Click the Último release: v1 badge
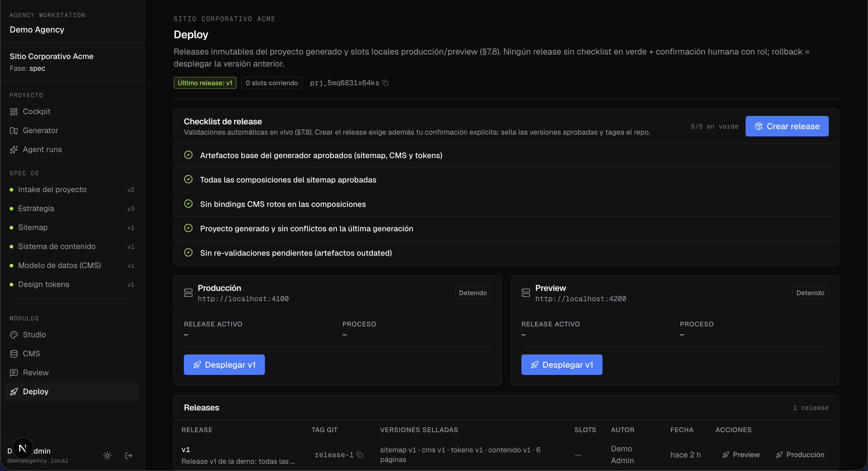 point(205,83)
